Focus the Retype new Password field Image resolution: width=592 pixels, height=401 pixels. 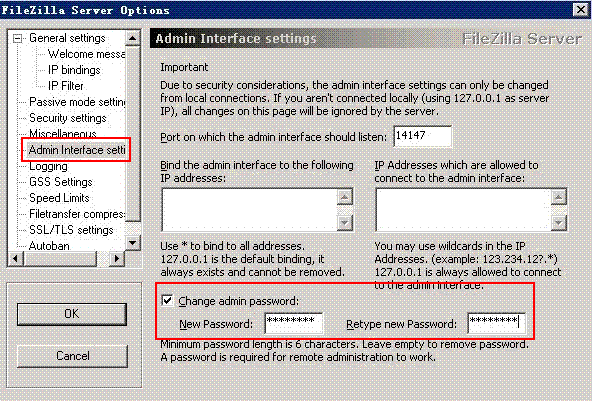pyautogui.click(x=496, y=323)
